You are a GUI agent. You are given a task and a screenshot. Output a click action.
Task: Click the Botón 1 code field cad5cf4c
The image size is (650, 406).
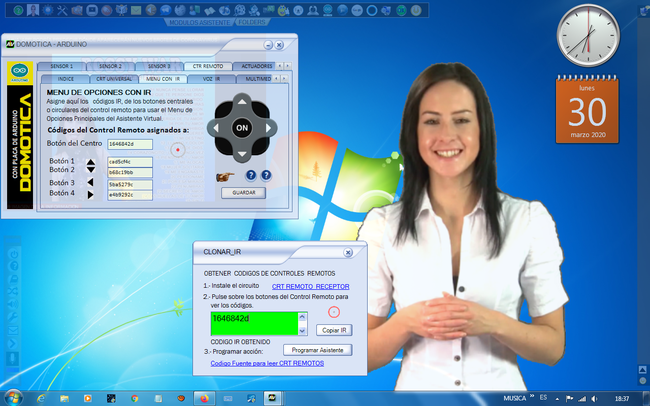(130, 162)
